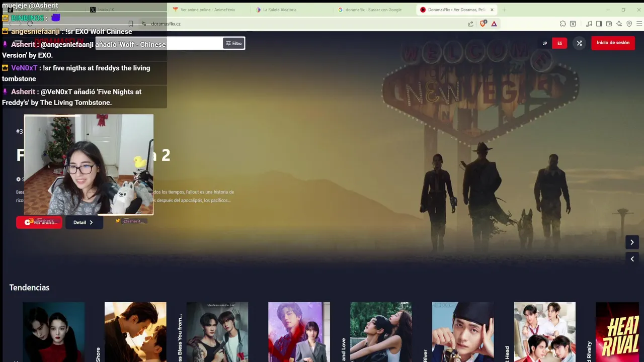Click the VeN0xT chat message
Viewport: 644px width, 362px height.
tap(84, 73)
